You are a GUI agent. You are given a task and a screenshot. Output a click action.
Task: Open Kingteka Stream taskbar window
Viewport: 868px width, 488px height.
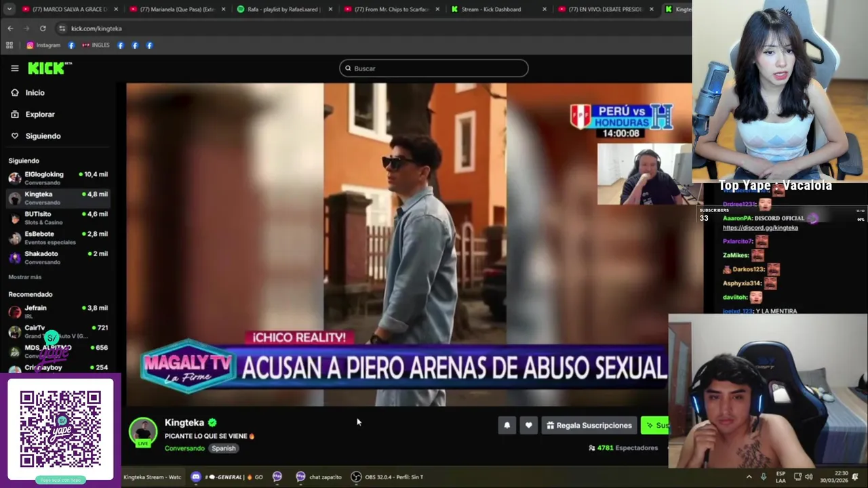pyautogui.click(x=152, y=477)
